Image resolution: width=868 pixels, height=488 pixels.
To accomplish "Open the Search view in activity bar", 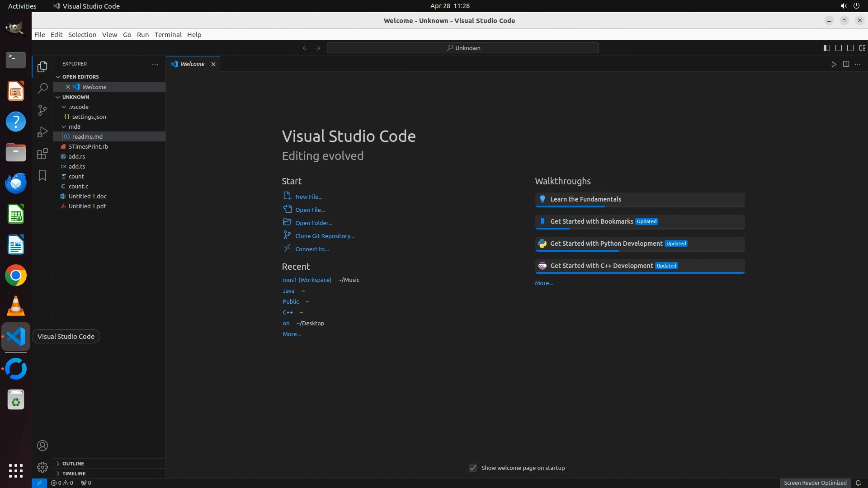I will pyautogui.click(x=42, y=88).
